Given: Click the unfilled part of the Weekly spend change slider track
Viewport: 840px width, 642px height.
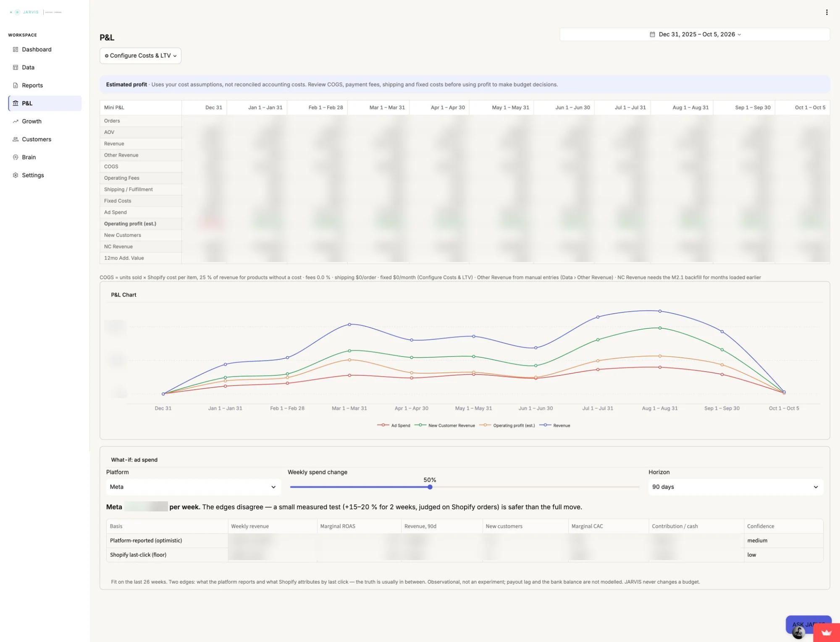Looking at the screenshot, I should pos(536,487).
